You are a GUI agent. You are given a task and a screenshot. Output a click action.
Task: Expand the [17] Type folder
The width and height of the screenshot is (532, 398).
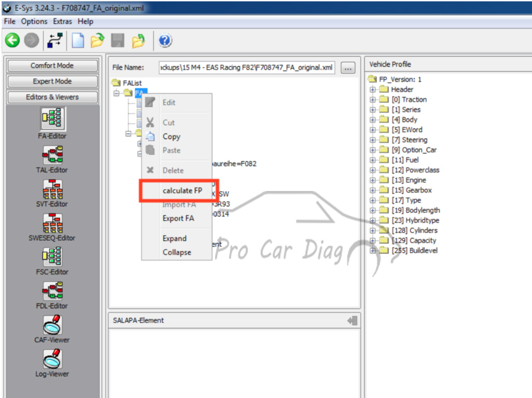coord(373,201)
